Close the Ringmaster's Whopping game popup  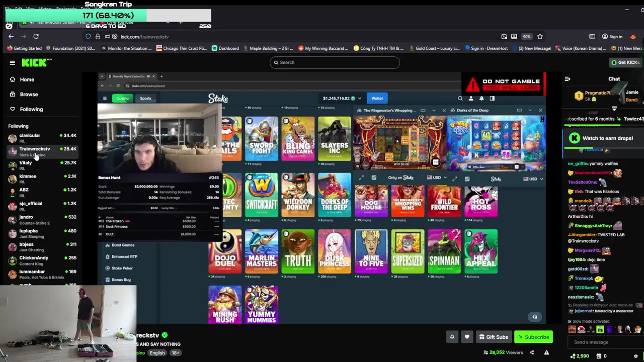pyautogui.click(x=444, y=110)
